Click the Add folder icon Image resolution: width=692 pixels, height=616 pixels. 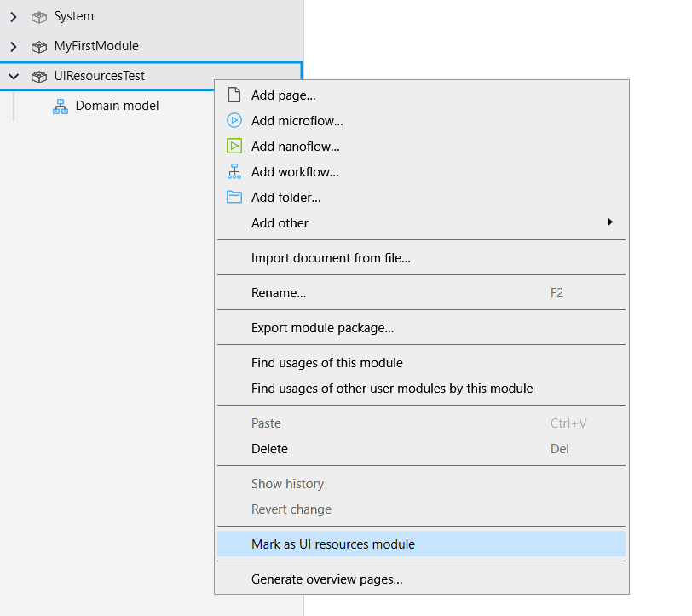tap(234, 197)
